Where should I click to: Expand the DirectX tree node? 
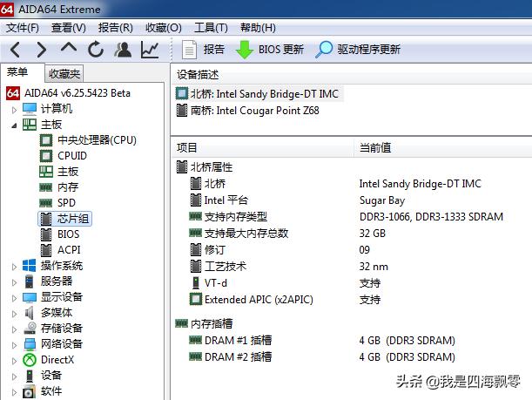pyautogui.click(x=14, y=360)
